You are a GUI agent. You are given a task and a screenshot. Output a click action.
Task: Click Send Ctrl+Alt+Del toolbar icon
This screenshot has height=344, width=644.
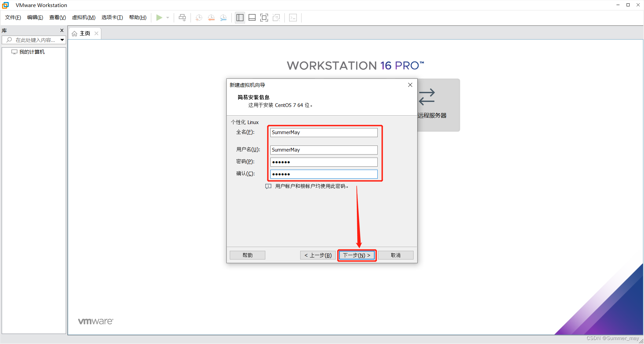(182, 17)
